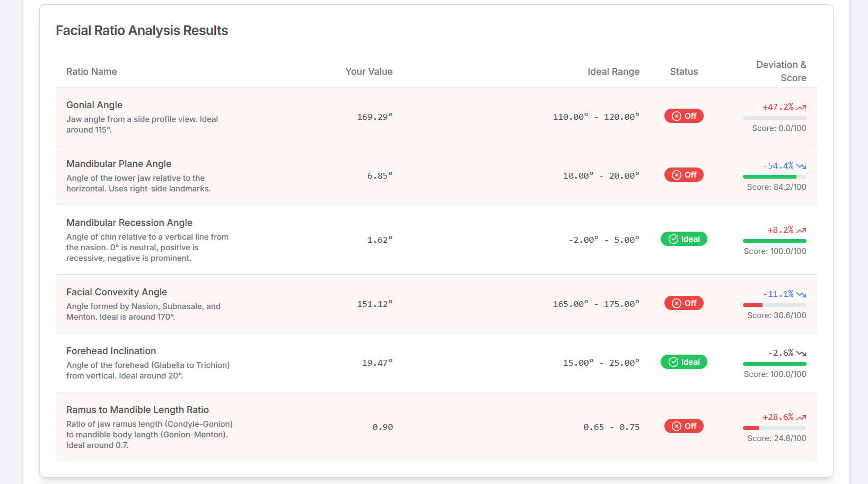
Task: Click the Gonial Angle upward trend icon
Action: pyautogui.click(x=801, y=108)
